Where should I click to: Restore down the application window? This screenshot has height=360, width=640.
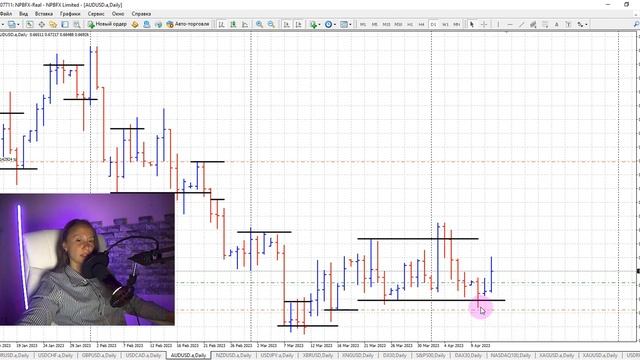[627, 4]
